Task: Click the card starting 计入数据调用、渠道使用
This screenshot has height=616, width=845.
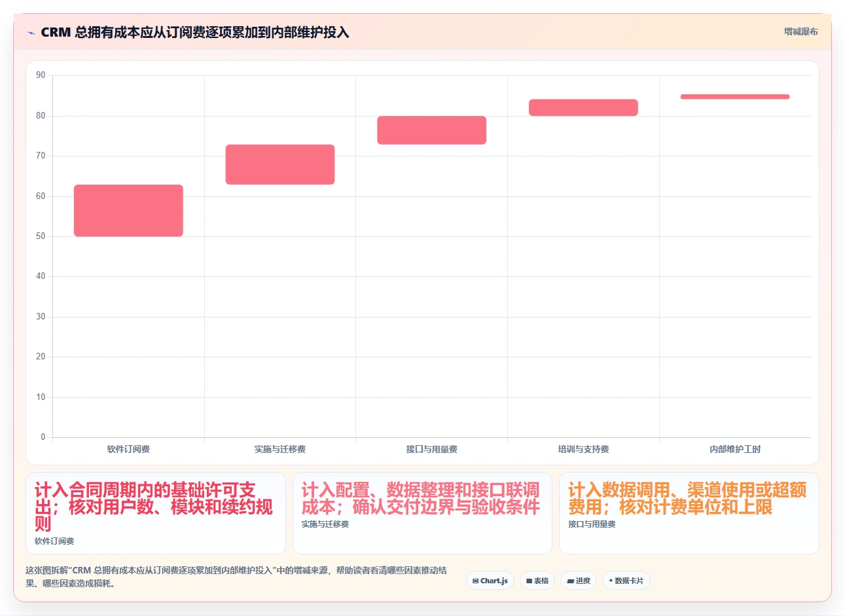Action: 689,513
